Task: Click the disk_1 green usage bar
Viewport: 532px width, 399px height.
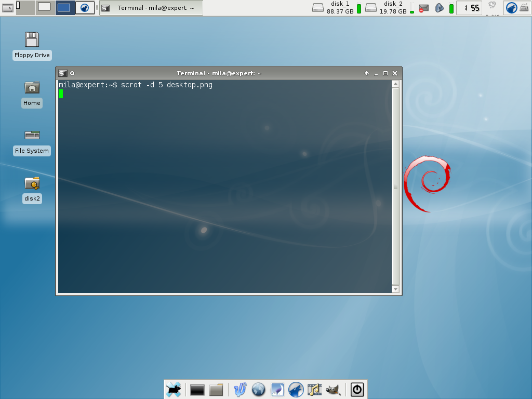Action: [x=359, y=8]
